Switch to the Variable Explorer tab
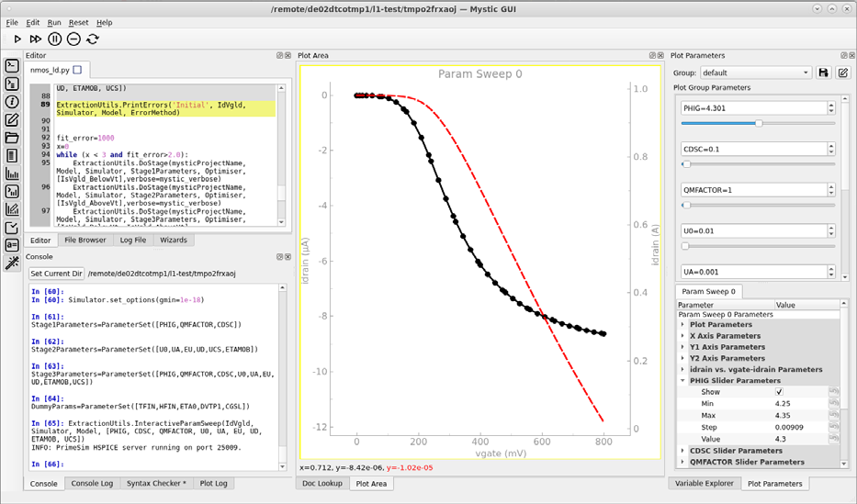Viewport: 857px width, 504px height. click(x=703, y=483)
